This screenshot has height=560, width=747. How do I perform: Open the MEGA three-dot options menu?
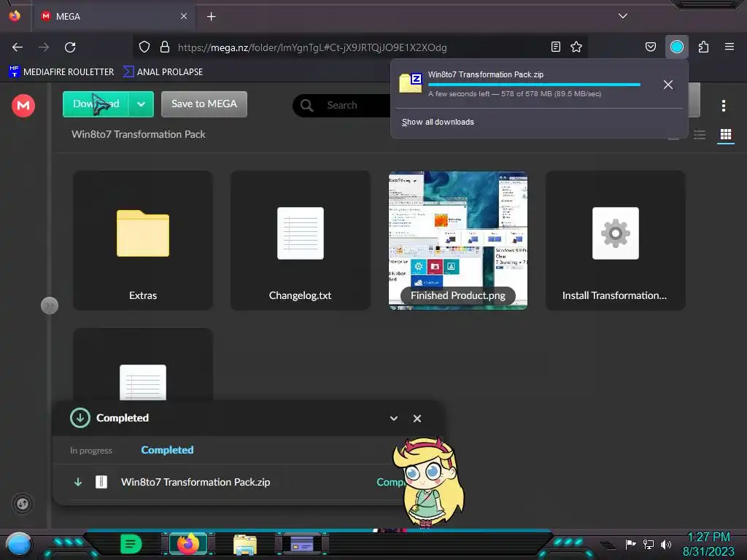click(723, 106)
